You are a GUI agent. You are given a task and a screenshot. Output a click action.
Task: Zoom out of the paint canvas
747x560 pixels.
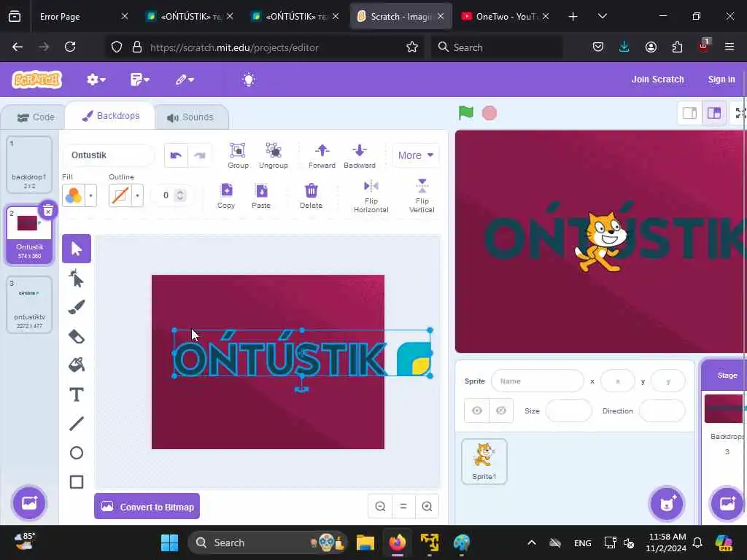pyautogui.click(x=380, y=506)
